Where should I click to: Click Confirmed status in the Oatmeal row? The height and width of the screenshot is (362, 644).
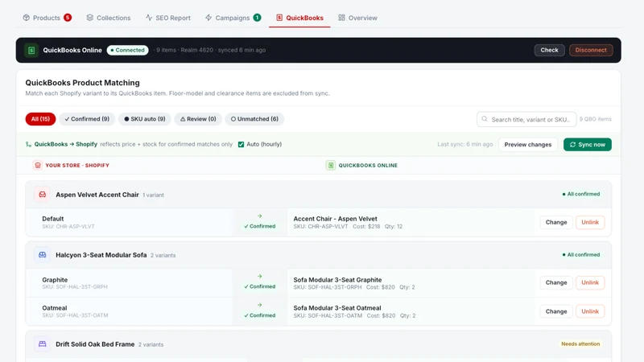click(x=259, y=315)
